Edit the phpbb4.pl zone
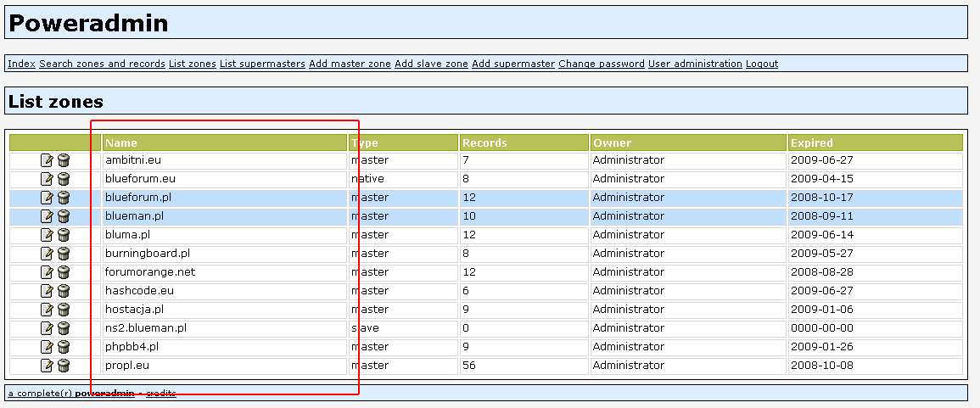Viewport: 980px width, 408px height. [x=47, y=347]
